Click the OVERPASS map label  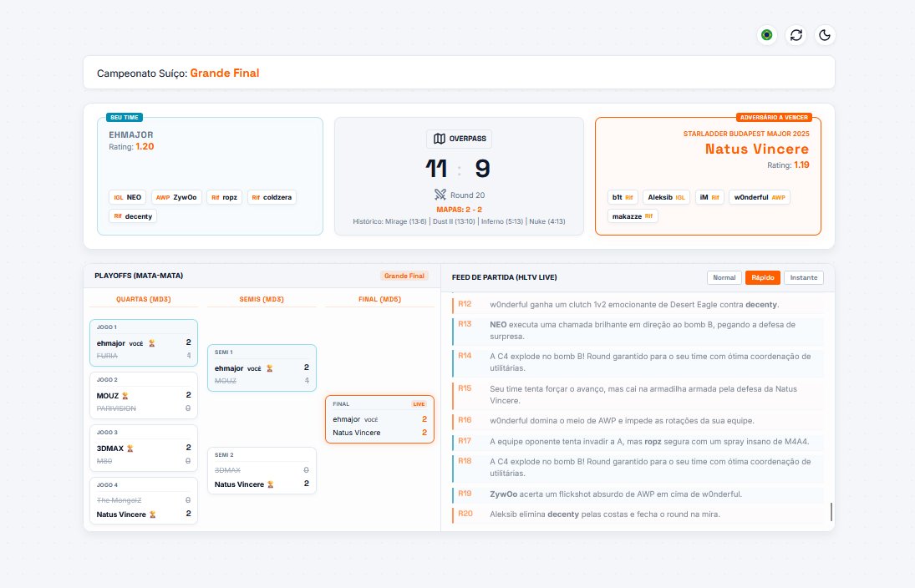pos(467,139)
